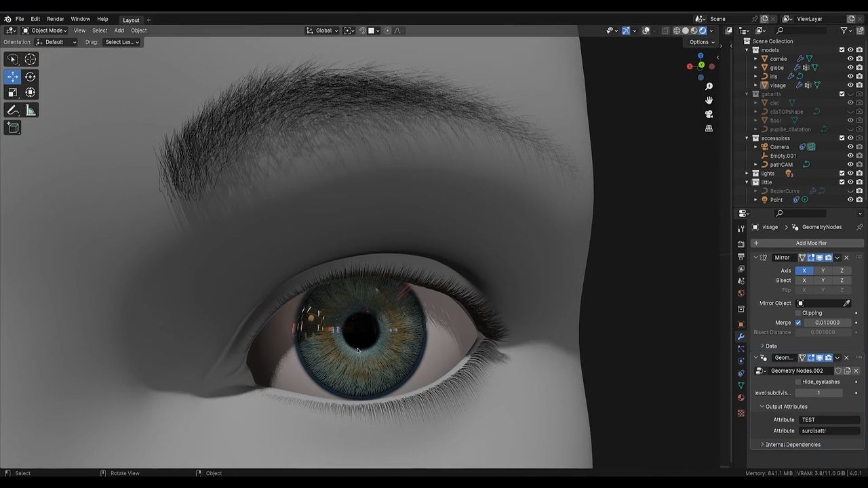Select the Measure tool
This screenshot has width=868, height=488.
tap(31, 110)
